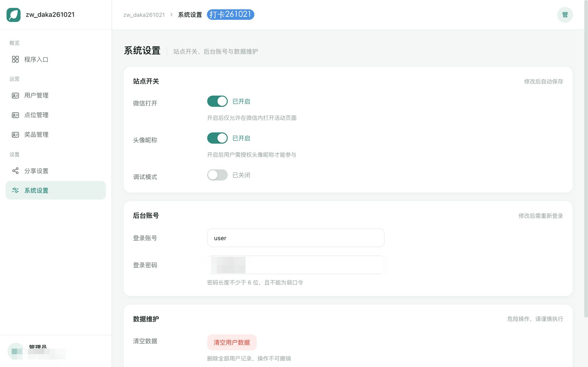Click the 已关闭 status label
The image size is (588, 367).
[241, 175]
